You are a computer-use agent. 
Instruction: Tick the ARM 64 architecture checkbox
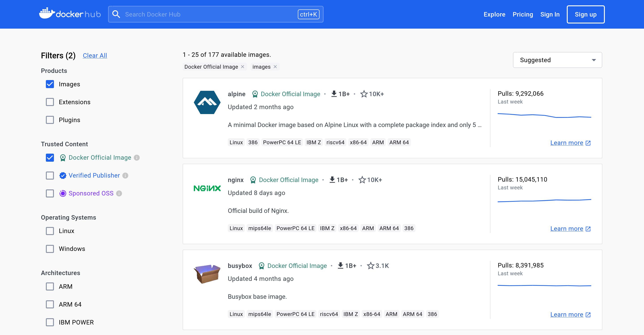point(50,305)
